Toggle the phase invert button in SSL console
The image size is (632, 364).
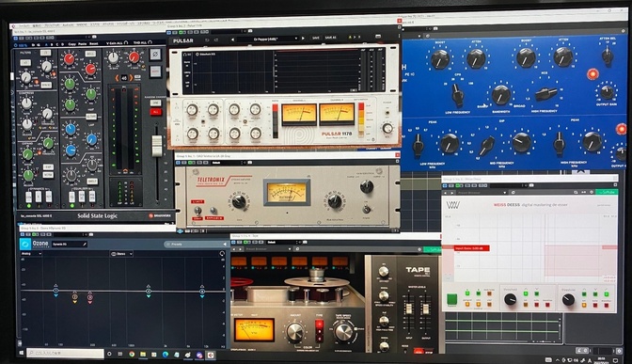tap(155, 54)
